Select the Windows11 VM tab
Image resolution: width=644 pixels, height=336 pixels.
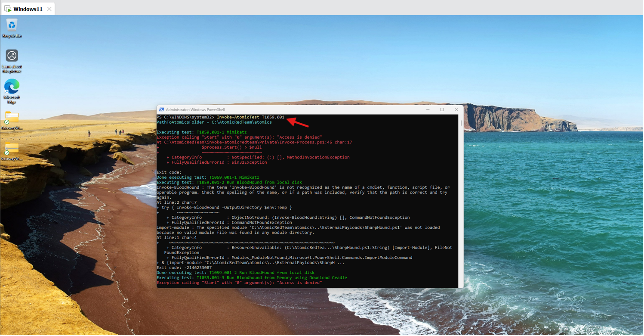click(28, 9)
